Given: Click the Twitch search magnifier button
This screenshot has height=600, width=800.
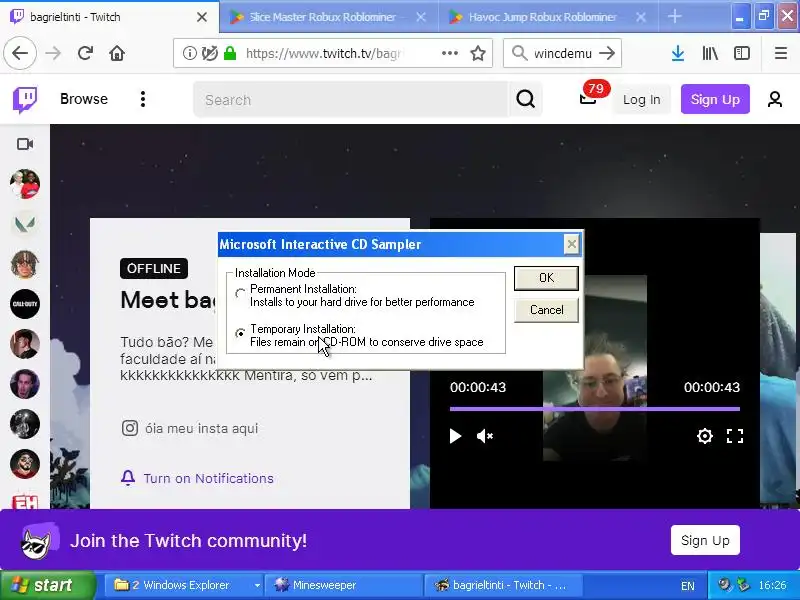Looking at the screenshot, I should [526, 99].
